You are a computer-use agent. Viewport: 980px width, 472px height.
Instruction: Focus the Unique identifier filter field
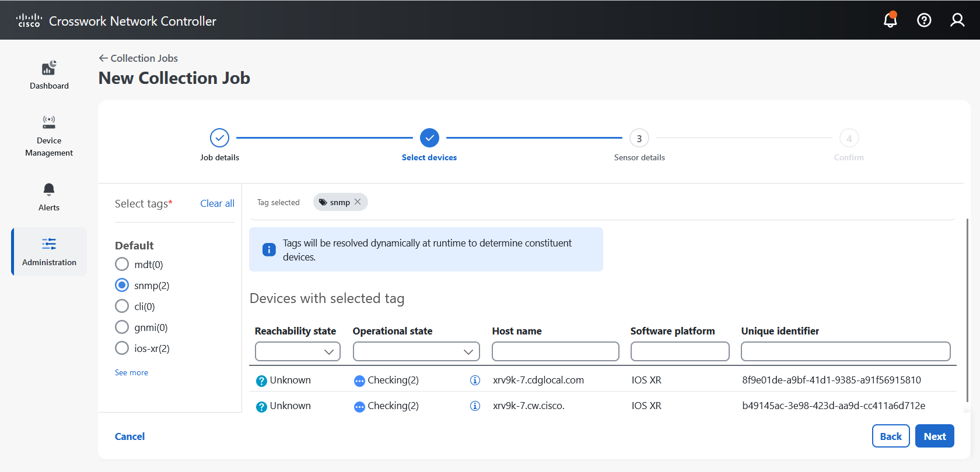tap(846, 351)
